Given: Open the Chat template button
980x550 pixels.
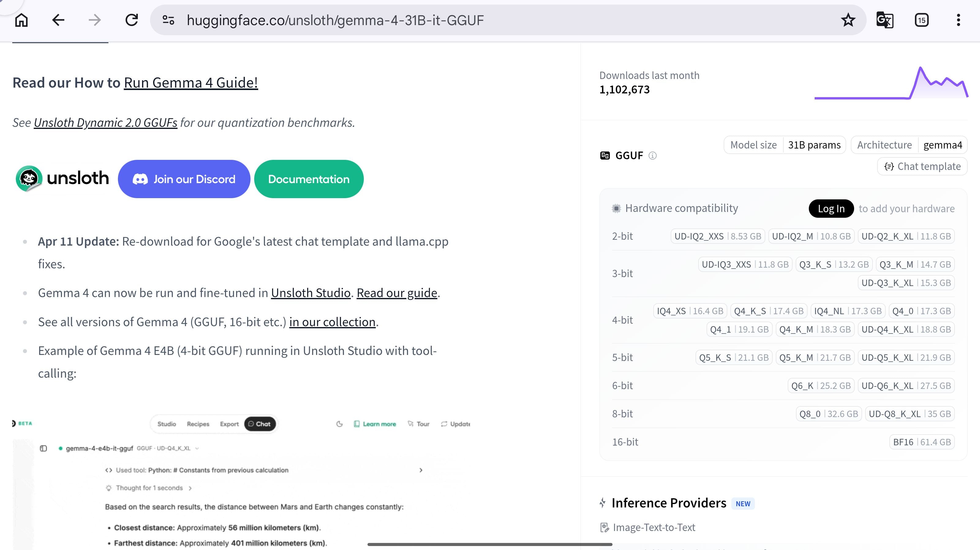Looking at the screenshot, I should coord(922,166).
